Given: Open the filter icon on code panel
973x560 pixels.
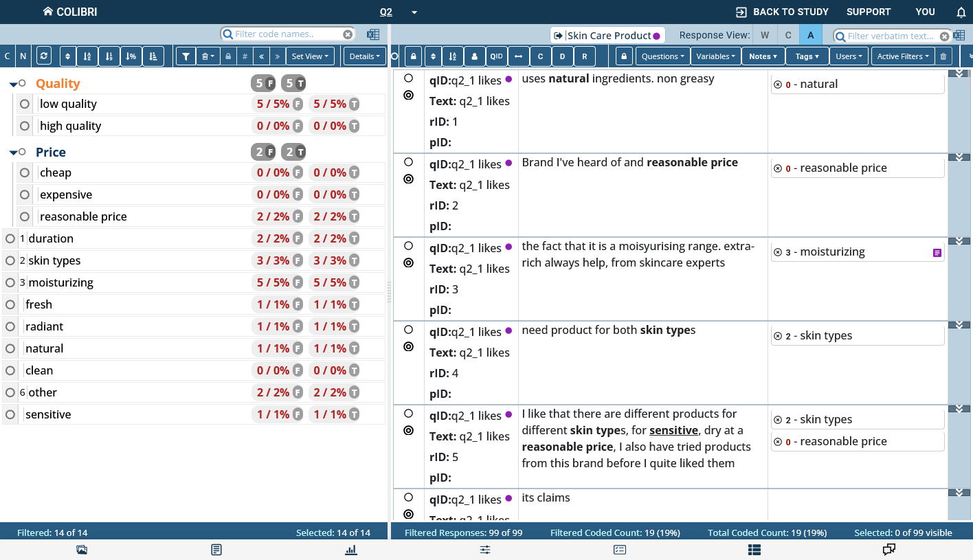Looking at the screenshot, I should 186,56.
